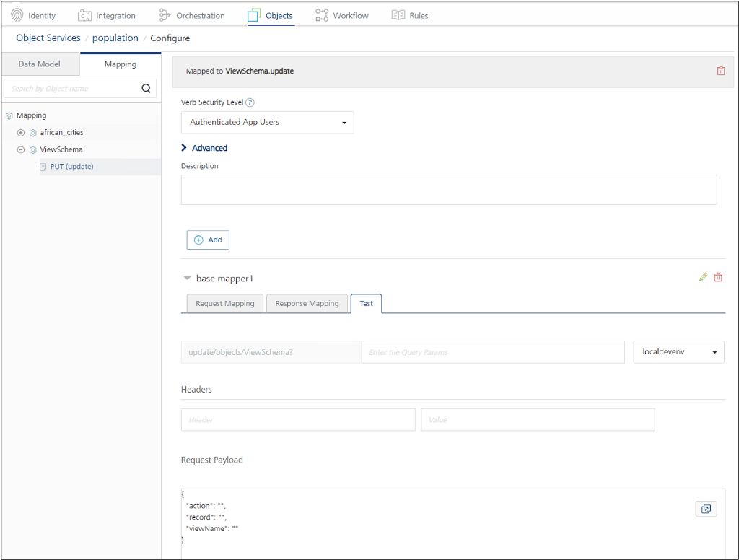739x560 pixels.
Task: Click the Add button
Action: pyautogui.click(x=208, y=240)
